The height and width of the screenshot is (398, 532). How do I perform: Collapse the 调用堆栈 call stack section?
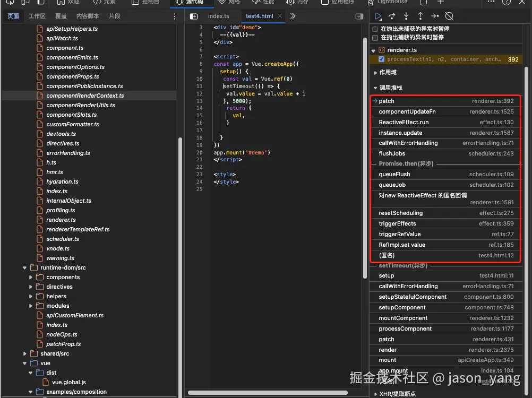coord(375,88)
